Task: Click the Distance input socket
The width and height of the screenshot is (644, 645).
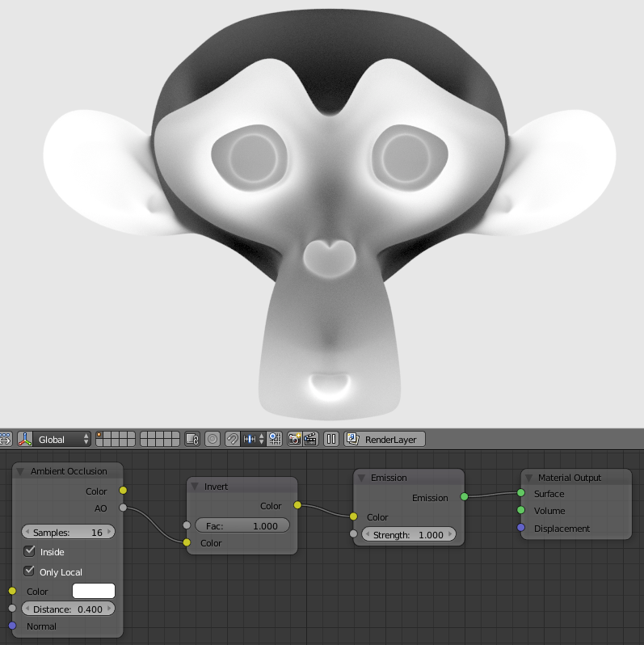Action: [x=12, y=608]
